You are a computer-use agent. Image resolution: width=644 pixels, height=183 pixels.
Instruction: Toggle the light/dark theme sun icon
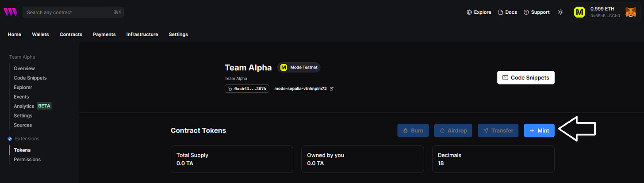pyautogui.click(x=560, y=12)
